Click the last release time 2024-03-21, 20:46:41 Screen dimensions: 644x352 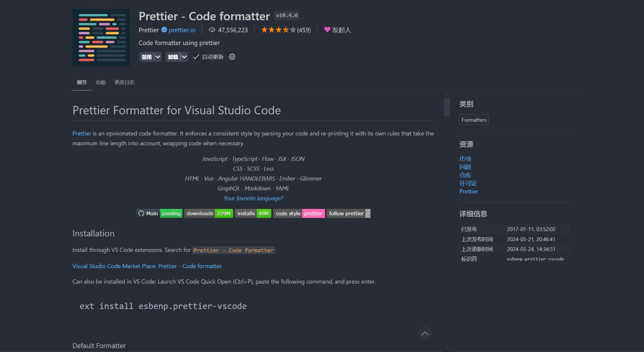531,239
